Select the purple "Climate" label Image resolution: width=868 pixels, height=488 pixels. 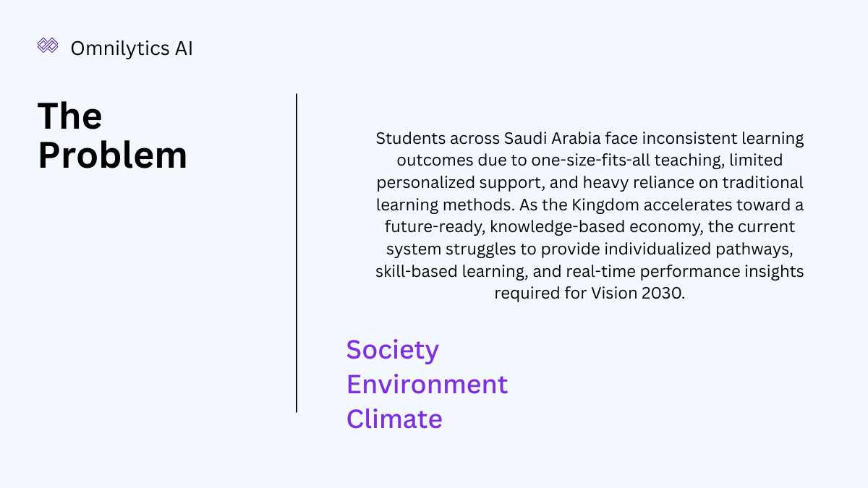(x=394, y=419)
